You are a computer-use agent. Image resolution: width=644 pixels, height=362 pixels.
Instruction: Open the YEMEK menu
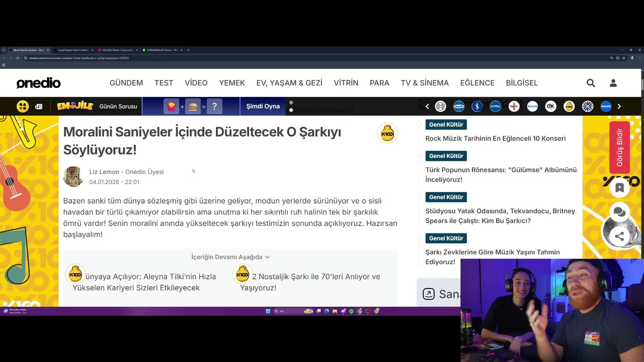pos(232,83)
